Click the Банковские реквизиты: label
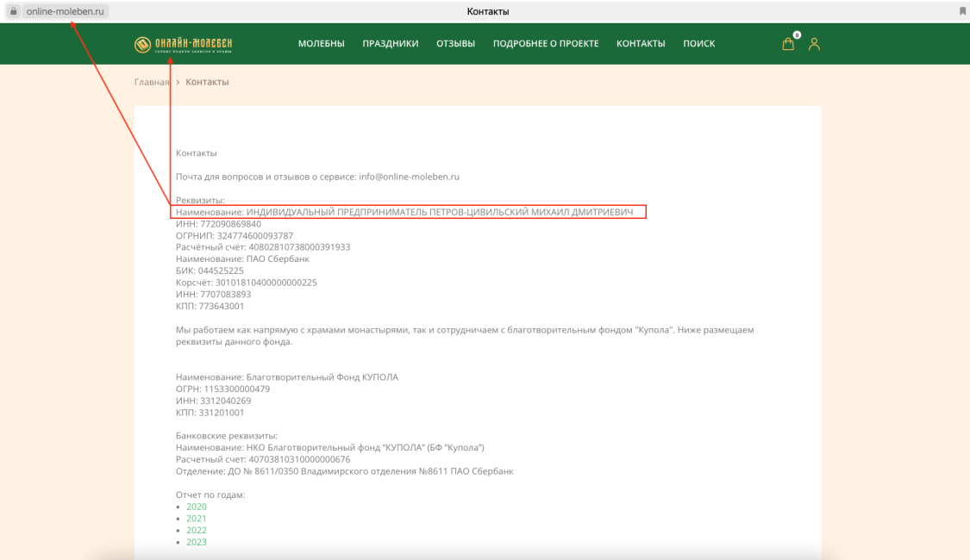 click(227, 435)
